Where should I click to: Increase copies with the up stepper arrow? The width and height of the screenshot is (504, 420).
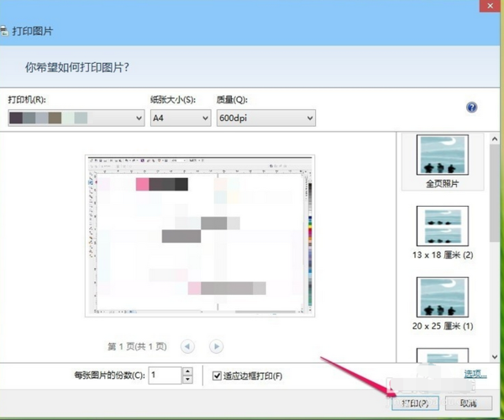(x=187, y=370)
